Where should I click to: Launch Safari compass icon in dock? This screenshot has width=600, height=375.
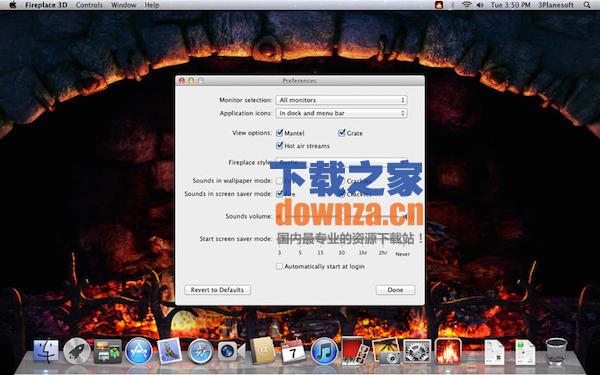click(x=200, y=351)
